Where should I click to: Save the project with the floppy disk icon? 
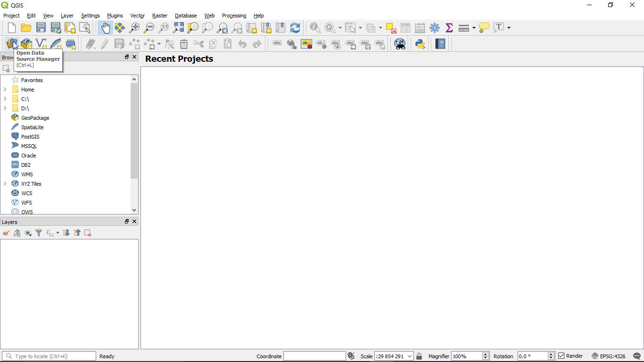(41, 28)
